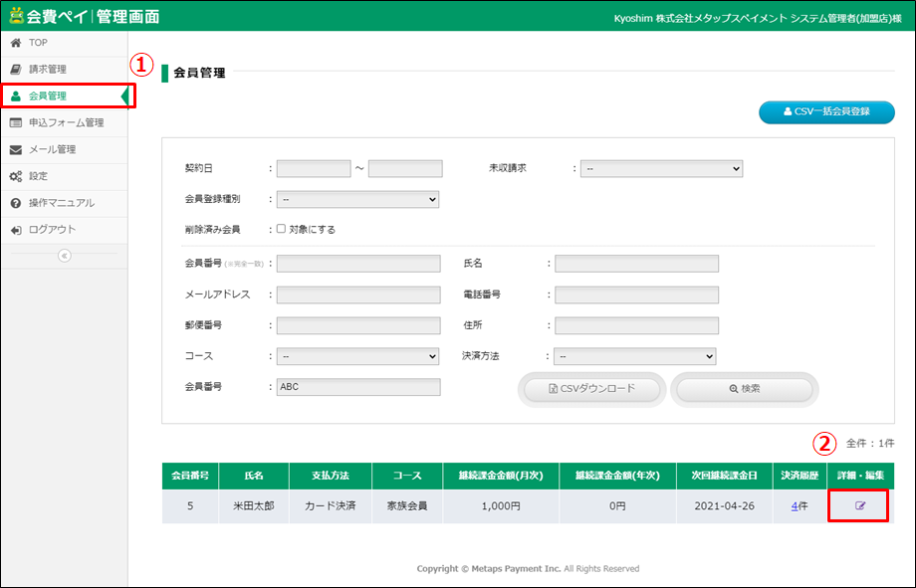Click the 設定 gears icon
This screenshot has height=588, width=916.
point(16,177)
